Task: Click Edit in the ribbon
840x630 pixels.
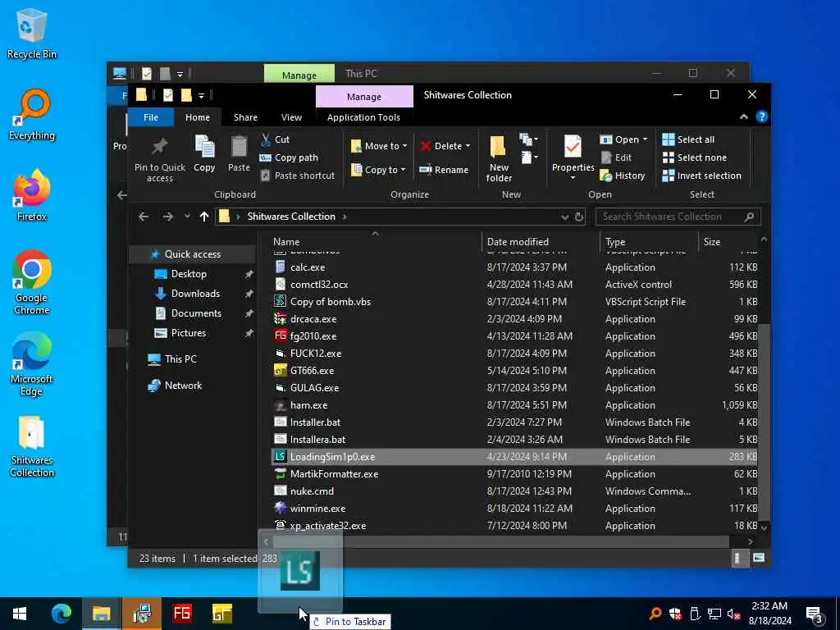Action: pos(616,157)
